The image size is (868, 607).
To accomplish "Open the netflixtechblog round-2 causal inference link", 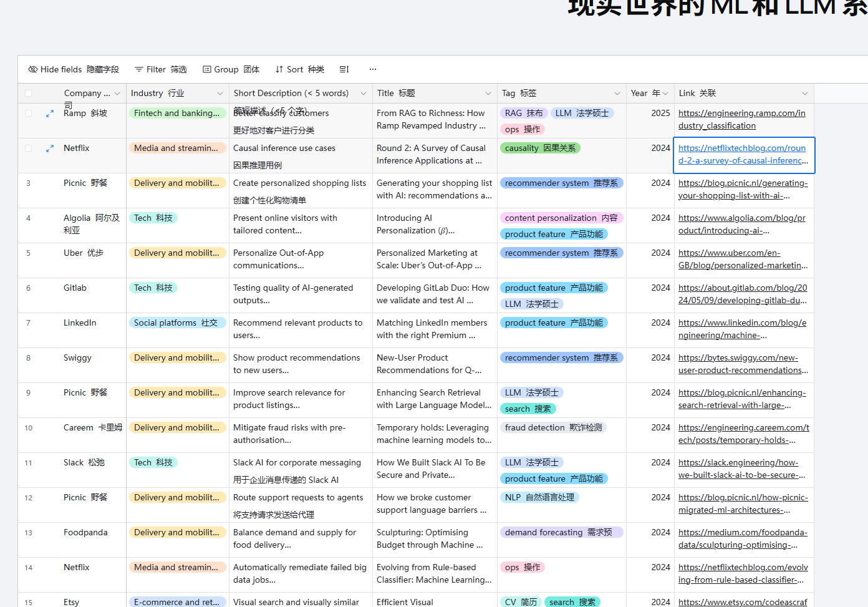I will coord(743,154).
